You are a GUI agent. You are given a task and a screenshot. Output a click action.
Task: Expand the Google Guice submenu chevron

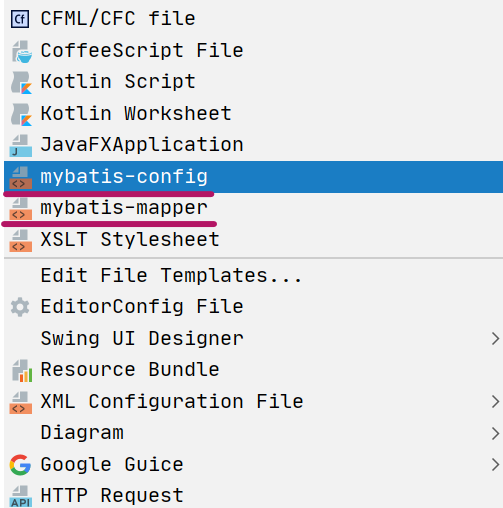pos(495,464)
